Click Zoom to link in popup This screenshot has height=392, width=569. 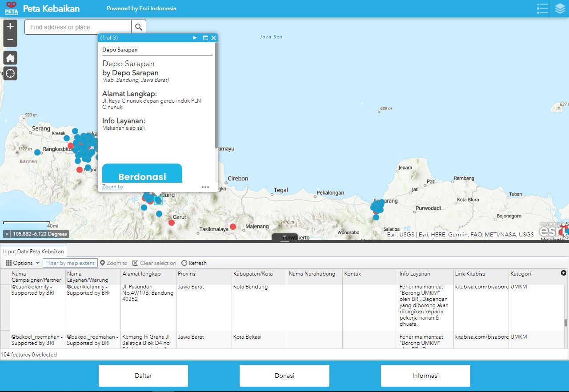[112, 187]
